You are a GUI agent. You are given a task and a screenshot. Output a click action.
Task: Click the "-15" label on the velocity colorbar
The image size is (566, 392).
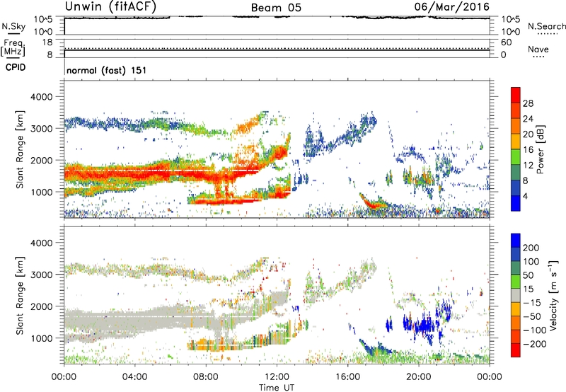click(x=531, y=303)
